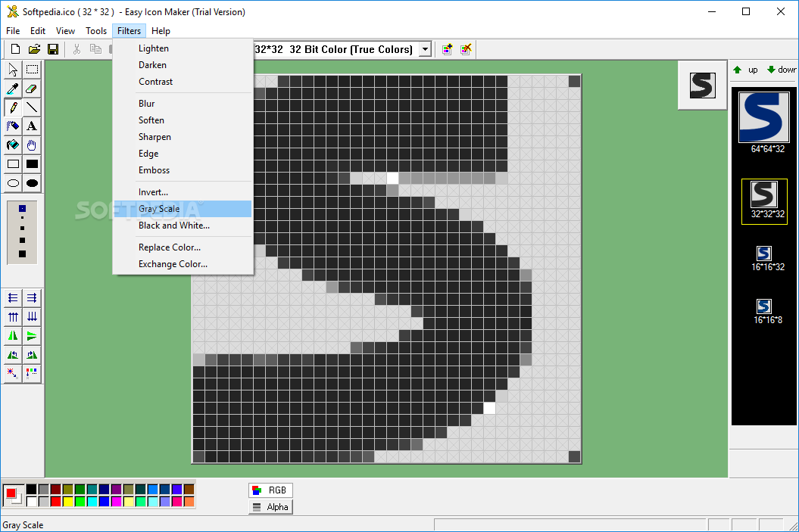Image resolution: width=799 pixels, height=532 pixels.
Task: Choose the smallest black brush size dot
Action: pos(23,217)
